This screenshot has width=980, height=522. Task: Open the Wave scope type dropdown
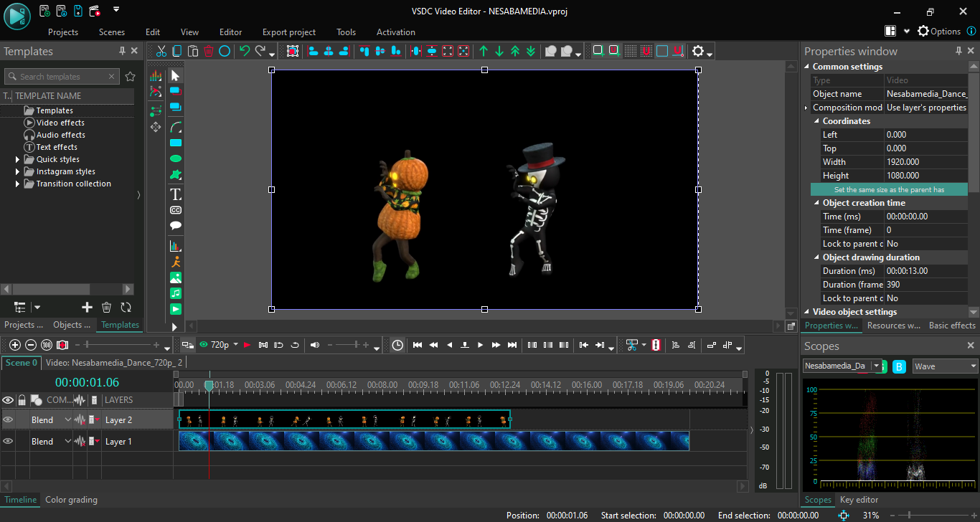coord(944,366)
